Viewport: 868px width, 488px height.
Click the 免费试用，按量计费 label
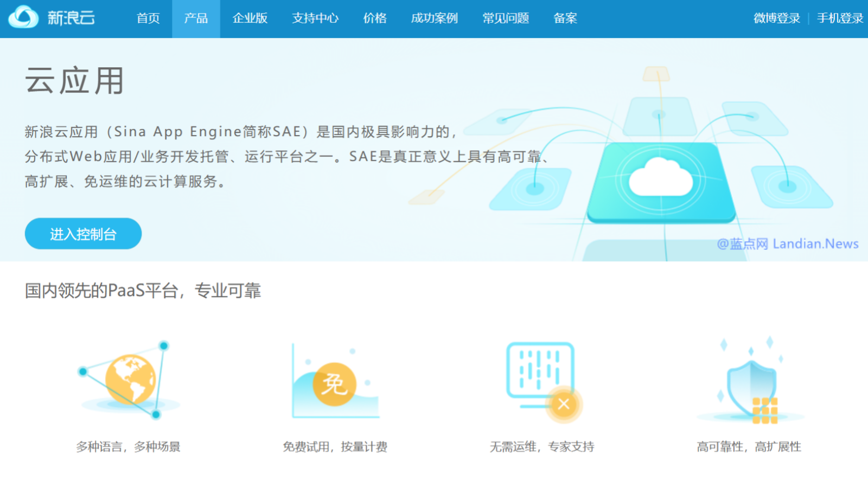point(335,447)
